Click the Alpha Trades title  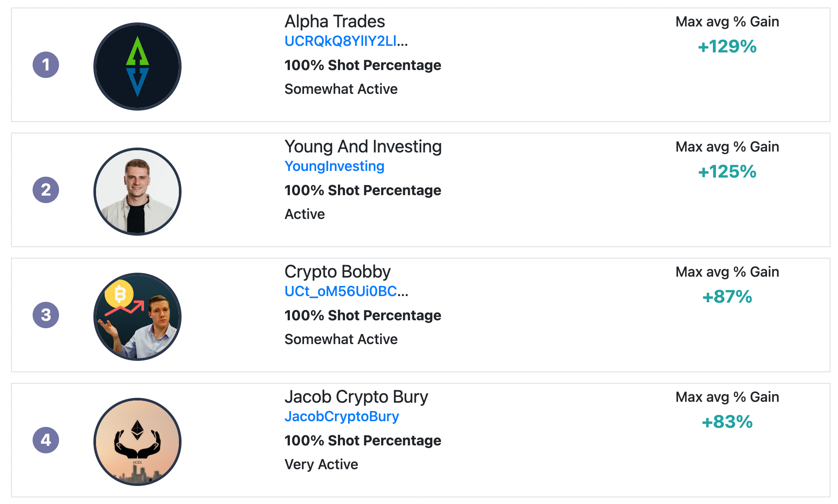pos(335,22)
